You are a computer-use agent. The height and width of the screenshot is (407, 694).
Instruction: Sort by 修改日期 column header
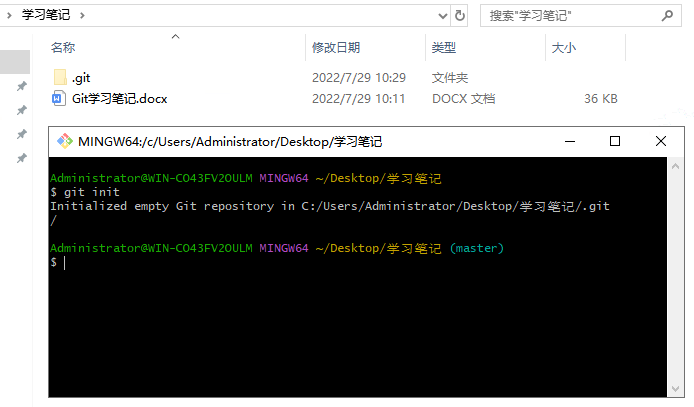coord(336,47)
